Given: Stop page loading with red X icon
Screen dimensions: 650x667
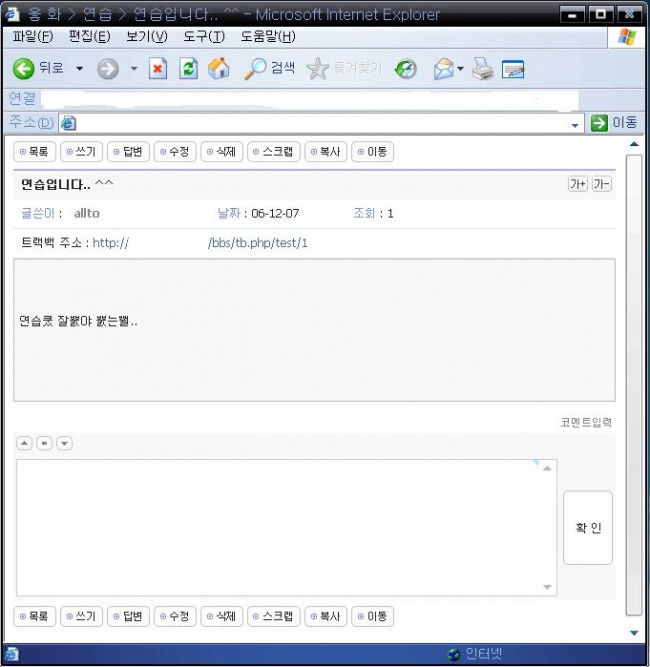Looking at the screenshot, I should pyautogui.click(x=157, y=68).
